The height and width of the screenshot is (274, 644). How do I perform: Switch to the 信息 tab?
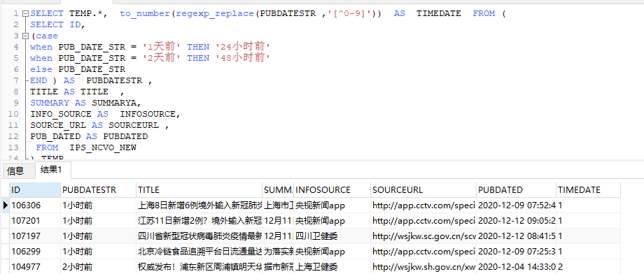(15, 171)
